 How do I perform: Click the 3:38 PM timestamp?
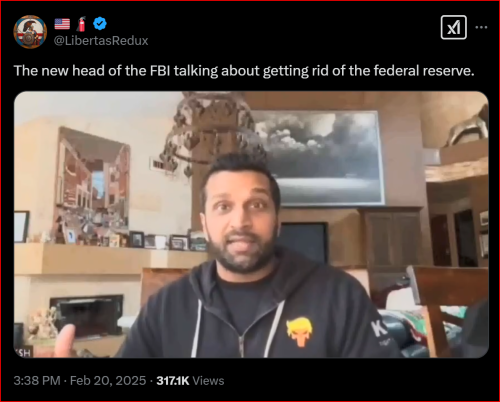click(x=37, y=380)
